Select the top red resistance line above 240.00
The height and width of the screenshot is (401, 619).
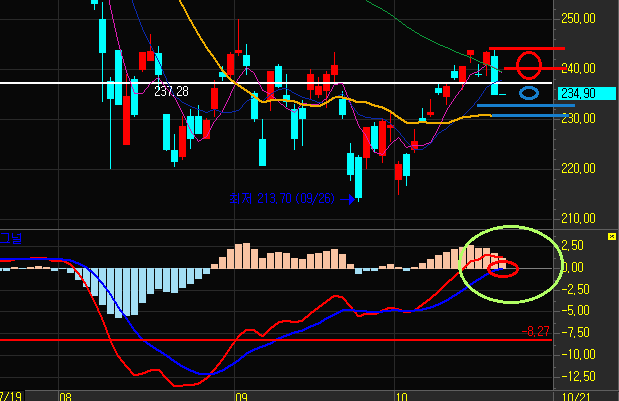(530, 48)
